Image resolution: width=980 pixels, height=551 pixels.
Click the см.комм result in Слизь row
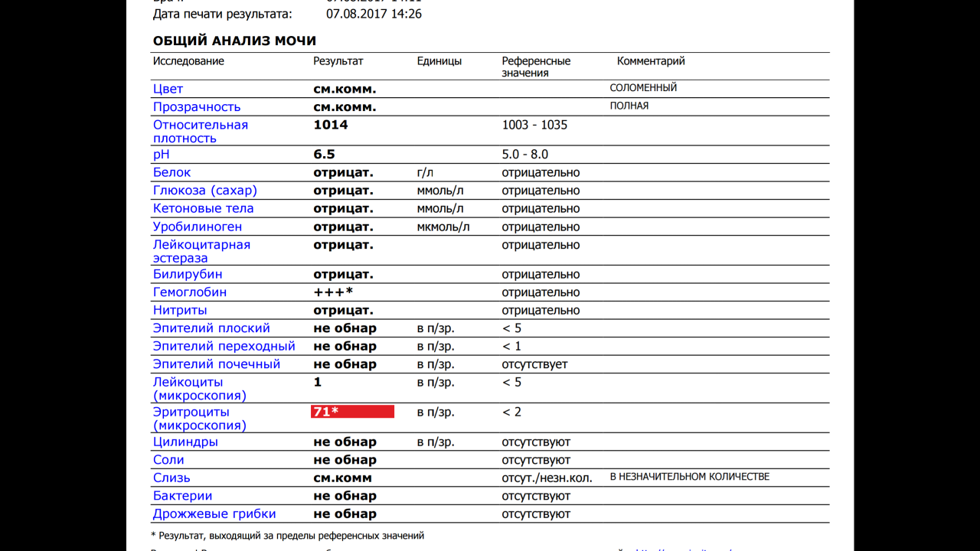point(343,478)
